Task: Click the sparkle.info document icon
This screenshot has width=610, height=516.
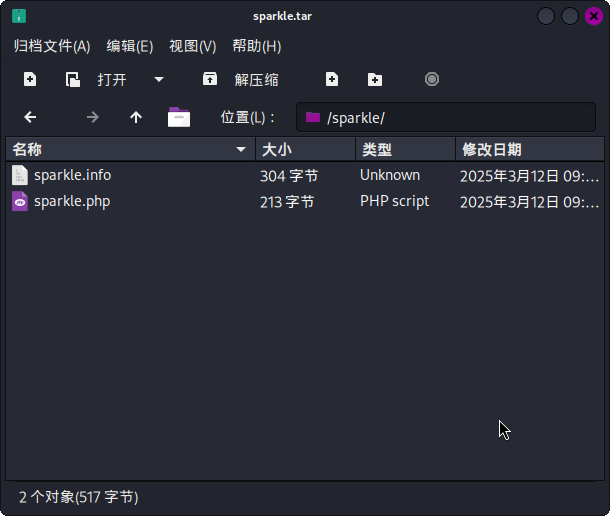Action: (20, 175)
